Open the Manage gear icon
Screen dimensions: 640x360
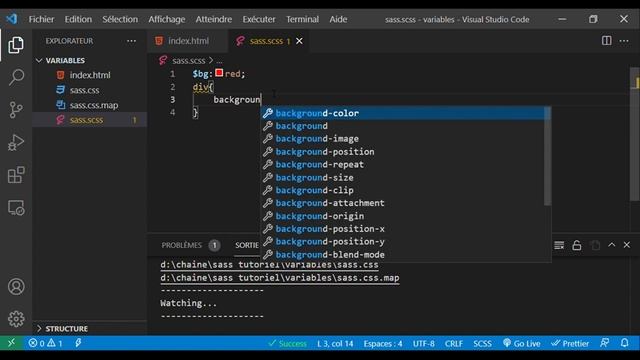[16, 319]
